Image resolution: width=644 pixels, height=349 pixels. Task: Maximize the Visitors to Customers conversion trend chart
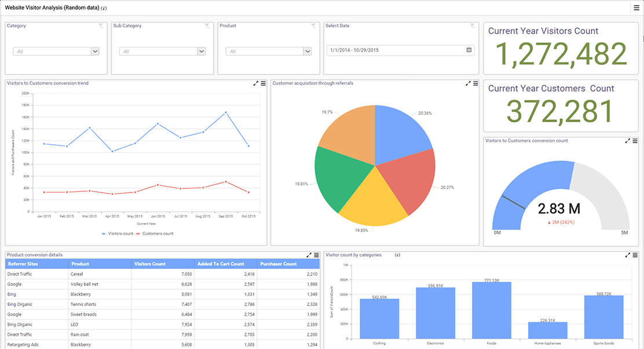255,83
